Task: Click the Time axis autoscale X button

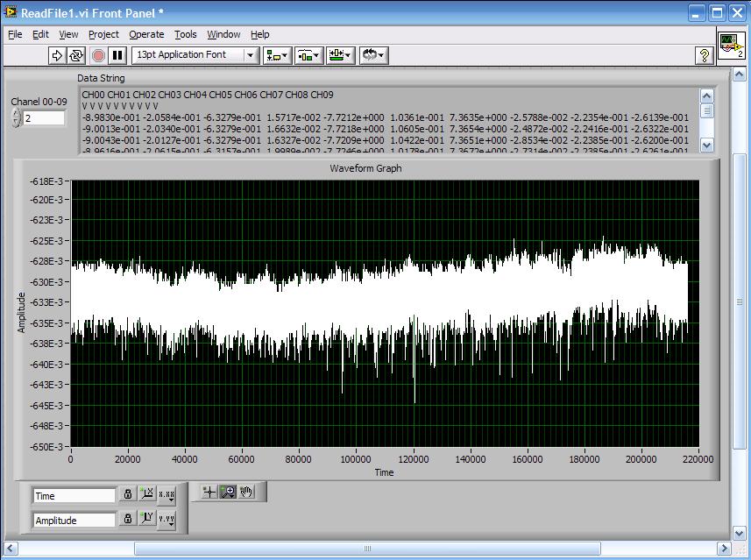Action: [x=147, y=495]
